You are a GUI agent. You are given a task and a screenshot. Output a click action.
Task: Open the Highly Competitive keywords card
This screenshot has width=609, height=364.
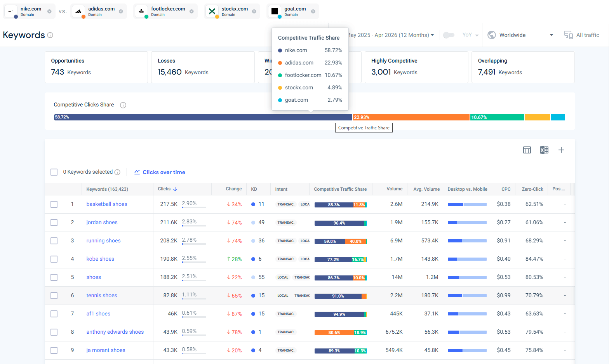coord(416,67)
